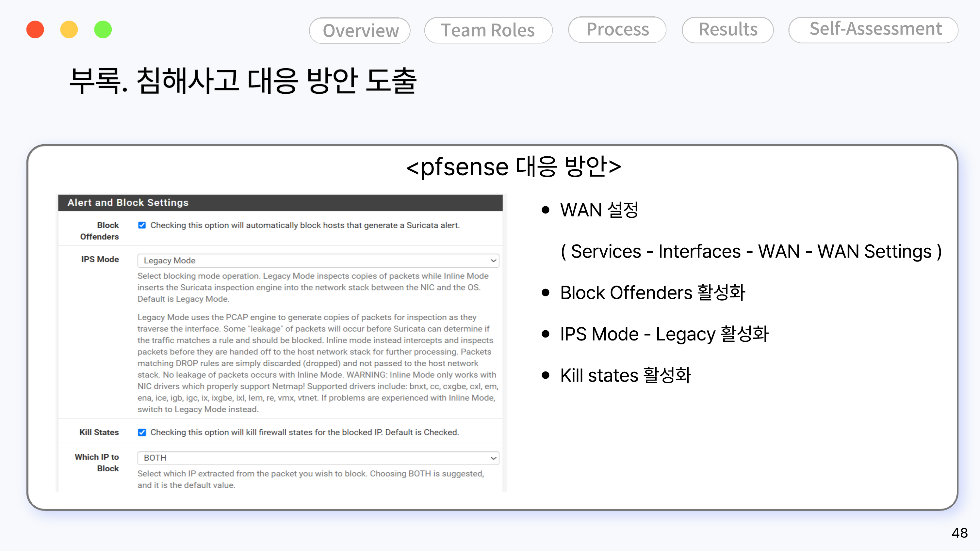Click the 'Choosing BOTH is suggested' help text
The image size is (980, 551).
click(x=427, y=474)
